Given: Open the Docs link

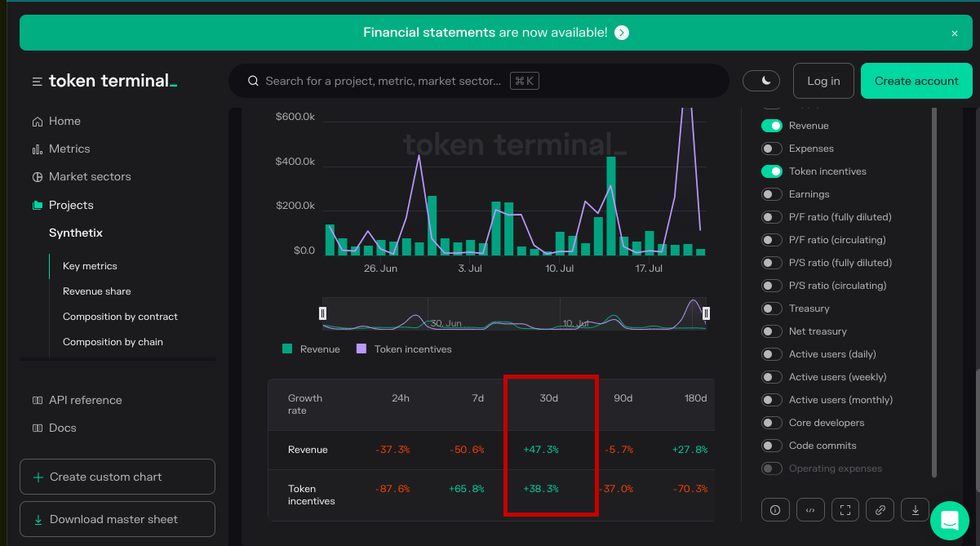Looking at the screenshot, I should tap(62, 428).
